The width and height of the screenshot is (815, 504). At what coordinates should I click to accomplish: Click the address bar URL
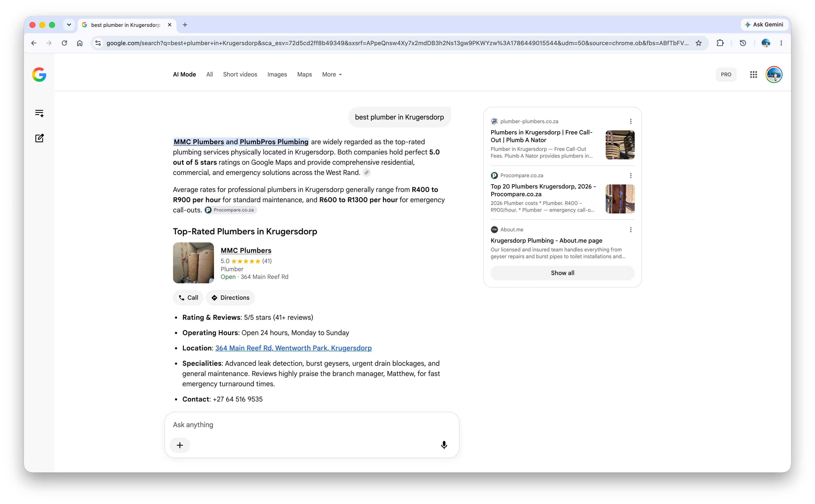pyautogui.click(x=397, y=43)
